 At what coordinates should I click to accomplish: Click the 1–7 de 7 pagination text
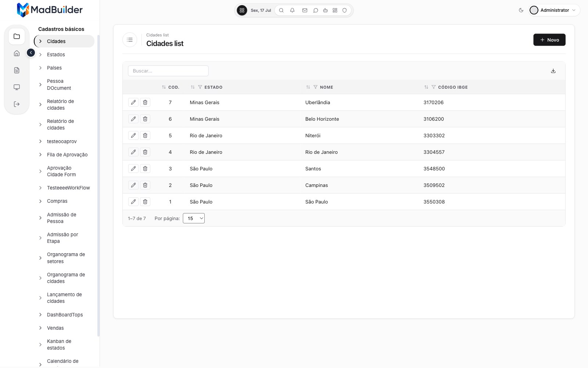pos(137,218)
